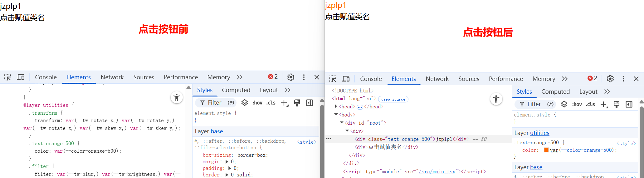
Task: Open accessibility button in right Elements tree
Action: click(496, 99)
